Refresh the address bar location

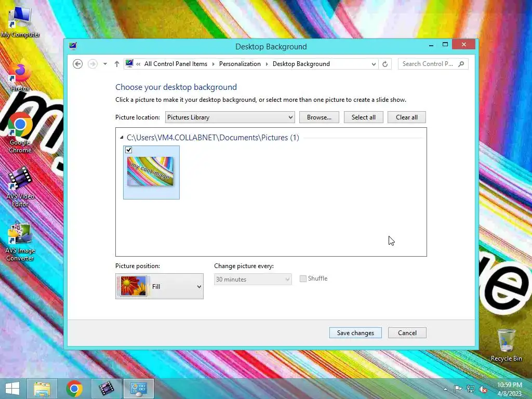click(x=385, y=64)
